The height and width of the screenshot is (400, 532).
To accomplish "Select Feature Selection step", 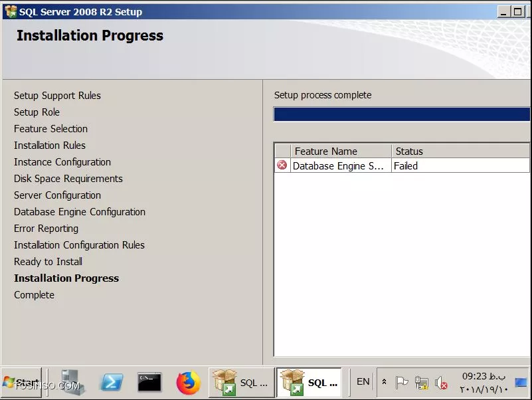I will pyautogui.click(x=50, y=129).
